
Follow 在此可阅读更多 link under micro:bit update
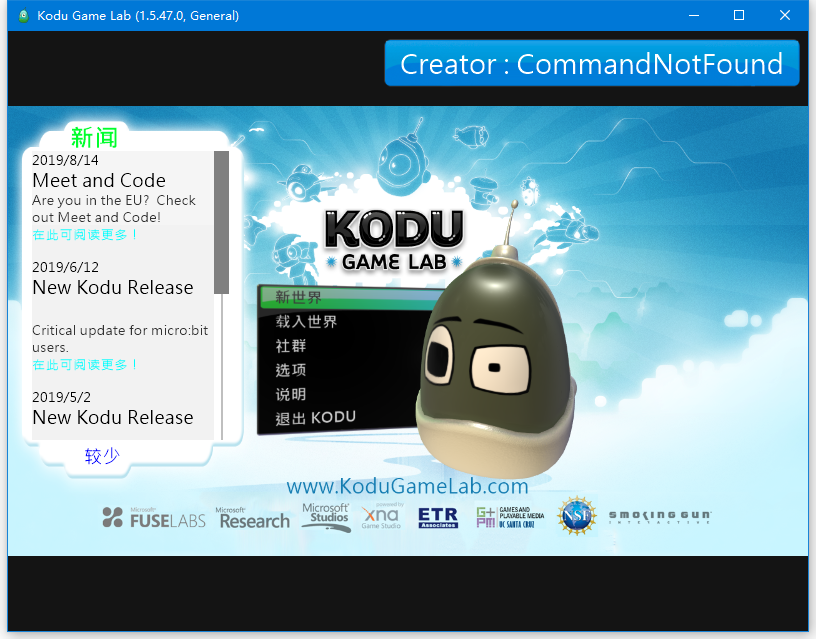pos(84,365)
